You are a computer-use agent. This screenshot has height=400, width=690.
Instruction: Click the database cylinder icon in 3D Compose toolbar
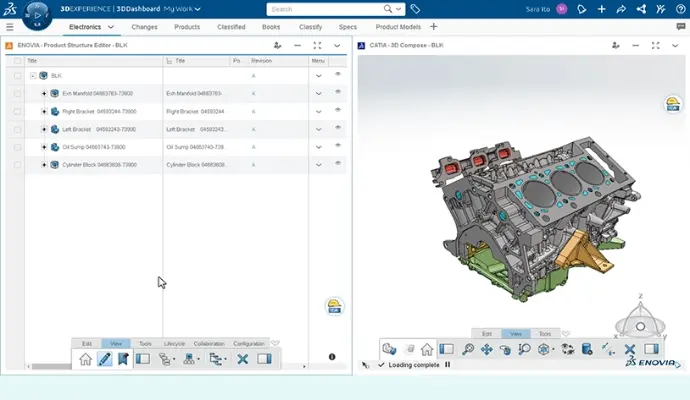pyautogui.click(x=587, y=349)
